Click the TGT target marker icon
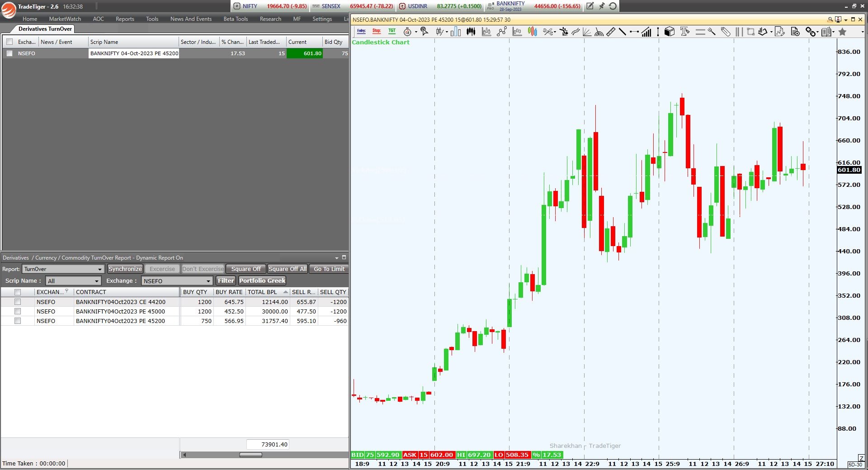The image size is (868, 470). pos(392,31)
